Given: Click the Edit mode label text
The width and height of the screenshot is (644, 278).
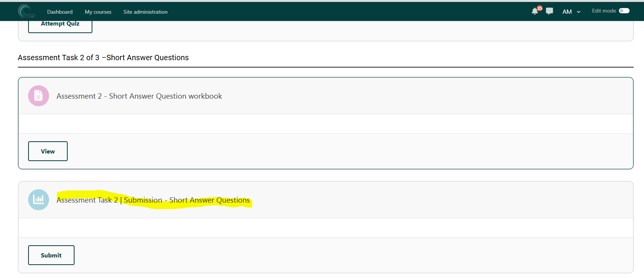Looking at the screenshot, I should tap(604, 11).
